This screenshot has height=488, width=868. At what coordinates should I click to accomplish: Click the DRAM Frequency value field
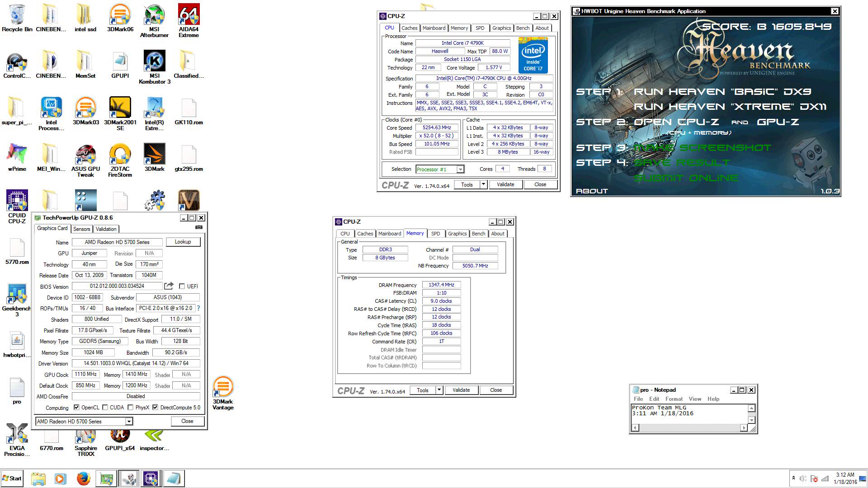pyautogui.click(x=441, y=285)
